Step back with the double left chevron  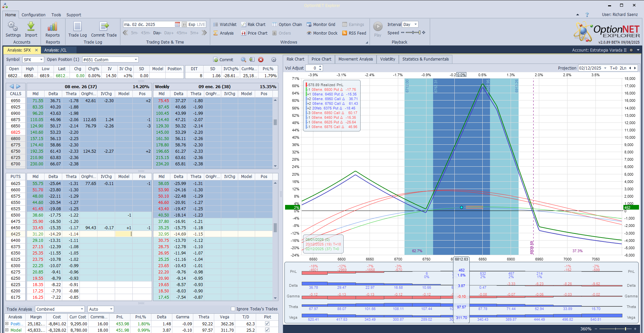pos(125,33)
